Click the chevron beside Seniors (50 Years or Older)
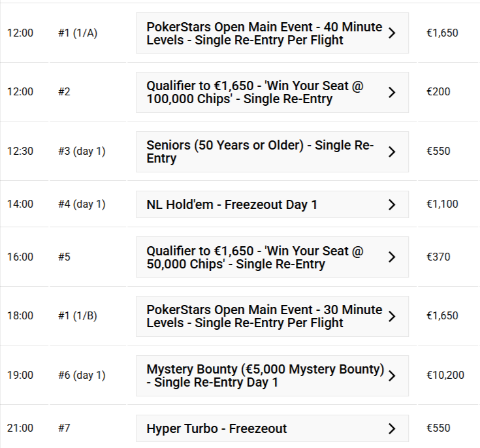This screenshot has width=480, height=448. click(x=392, y=152)
